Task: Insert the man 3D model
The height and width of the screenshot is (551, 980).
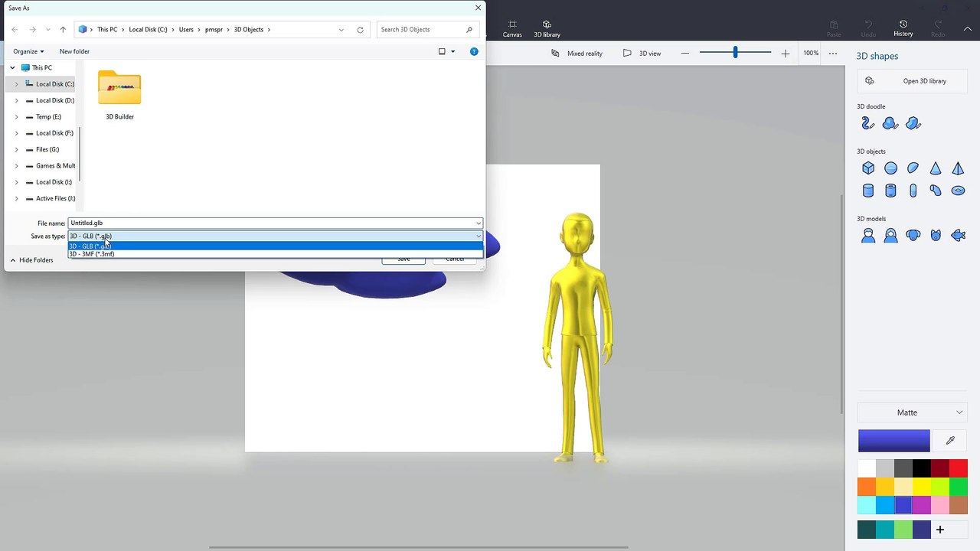Action: 868,236
